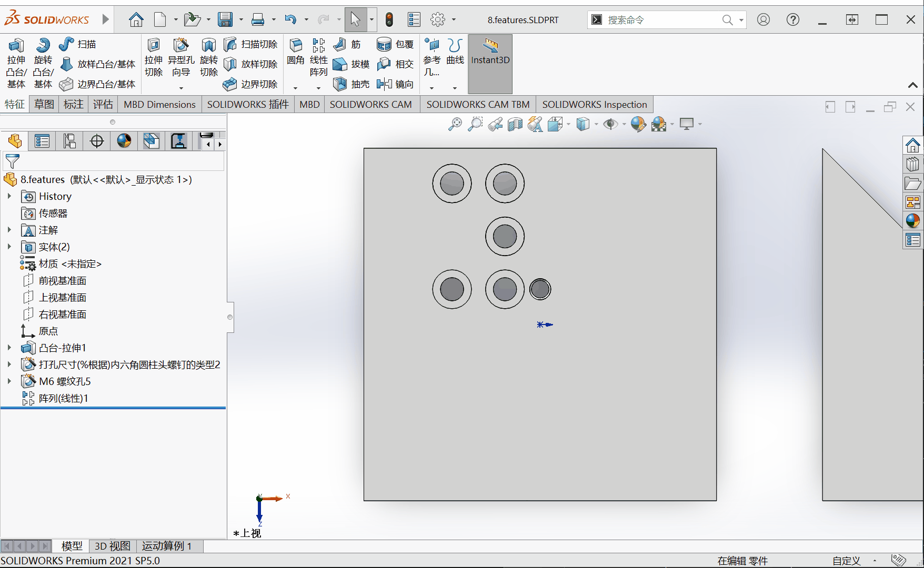Select the Draft tool (拔模)
The width and height of the screenshot is (924, 568).
pos(351,64)
